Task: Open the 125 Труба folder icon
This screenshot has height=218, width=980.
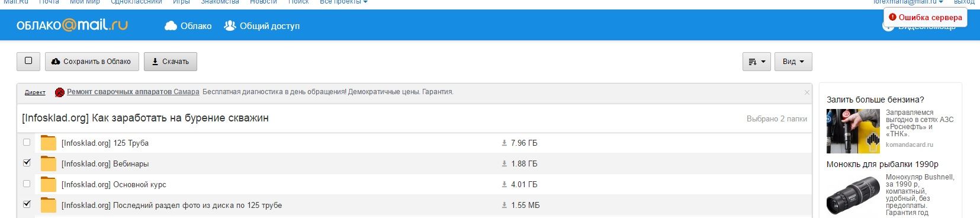Action: [48, 143]
